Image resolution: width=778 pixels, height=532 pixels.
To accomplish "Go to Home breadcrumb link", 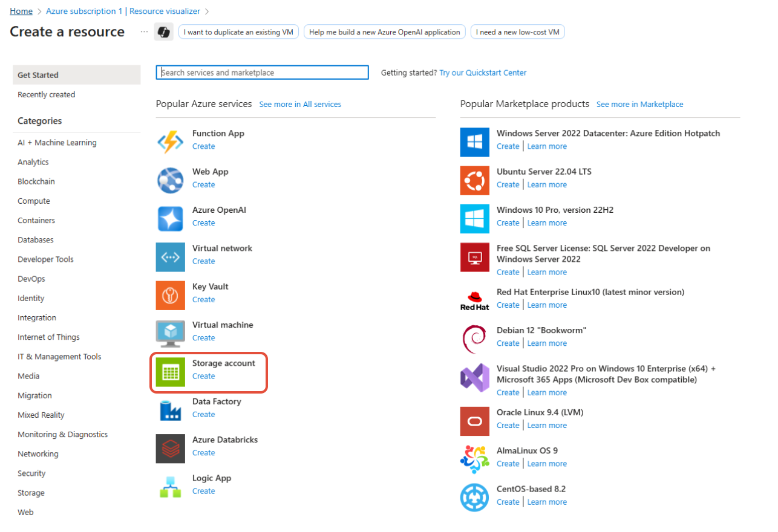I will 21,11.
